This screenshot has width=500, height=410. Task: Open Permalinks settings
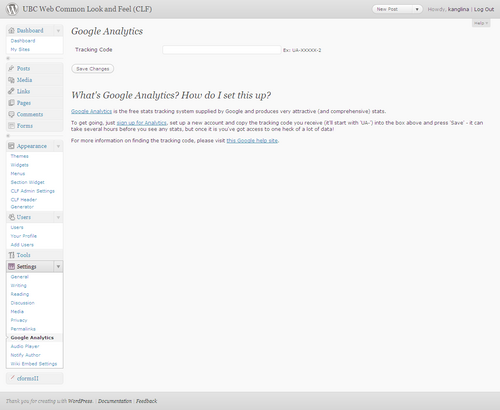[x=23, y=329]
